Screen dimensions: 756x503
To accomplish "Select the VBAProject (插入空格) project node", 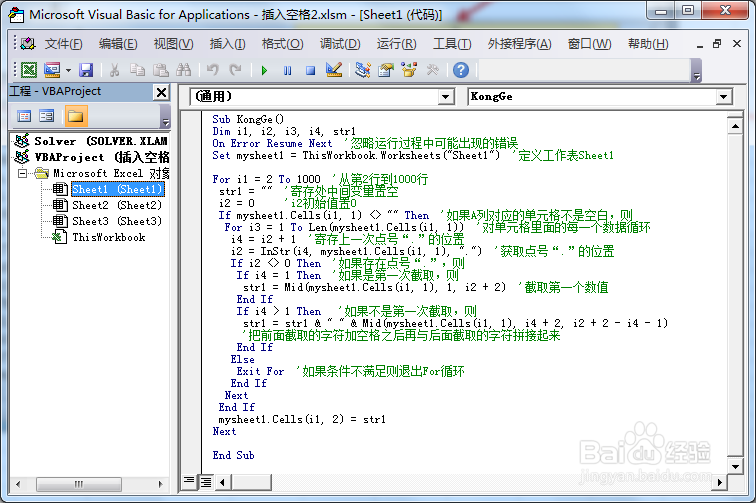I will (101, 157).
